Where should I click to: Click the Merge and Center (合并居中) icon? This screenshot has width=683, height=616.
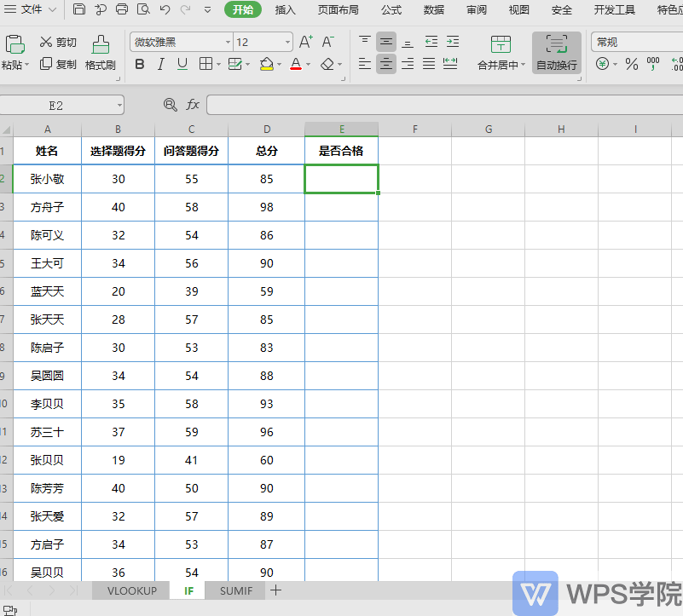click(501, 44)
